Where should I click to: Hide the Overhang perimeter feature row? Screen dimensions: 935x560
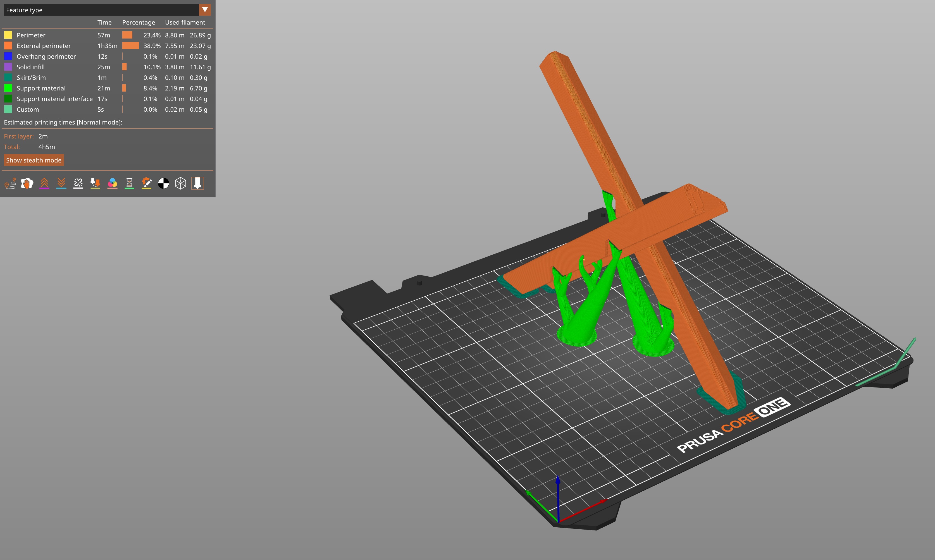(108, 56)
